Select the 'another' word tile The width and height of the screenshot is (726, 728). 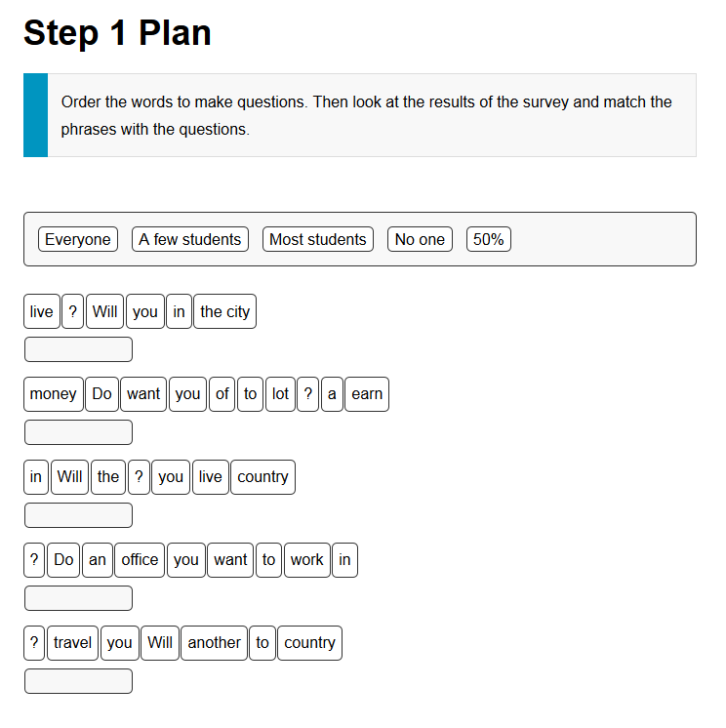click(214, 643)
